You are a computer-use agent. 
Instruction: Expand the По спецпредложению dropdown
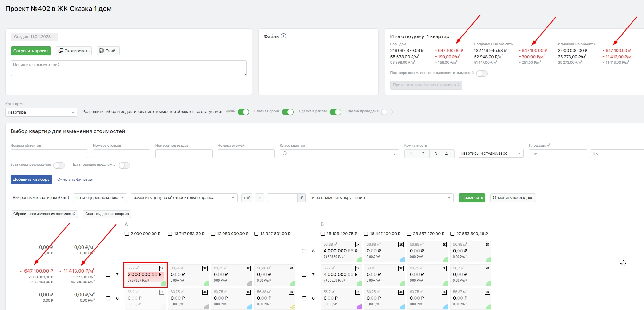100,198
